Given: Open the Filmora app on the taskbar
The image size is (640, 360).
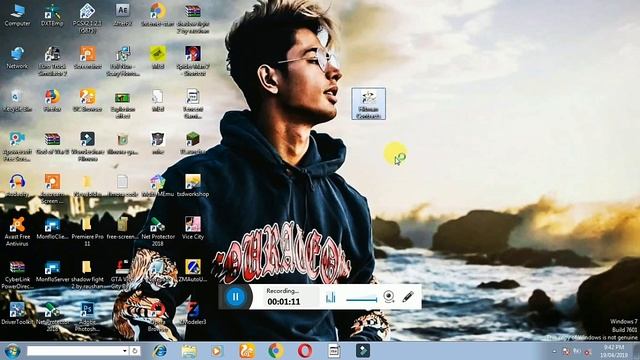Looking at the screenshot, I should click(363, 351).
